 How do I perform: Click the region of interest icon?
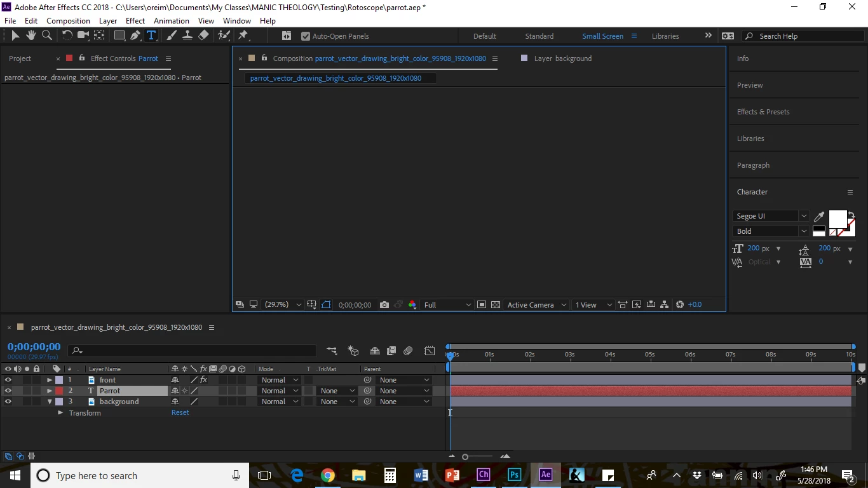coord(482,305)
